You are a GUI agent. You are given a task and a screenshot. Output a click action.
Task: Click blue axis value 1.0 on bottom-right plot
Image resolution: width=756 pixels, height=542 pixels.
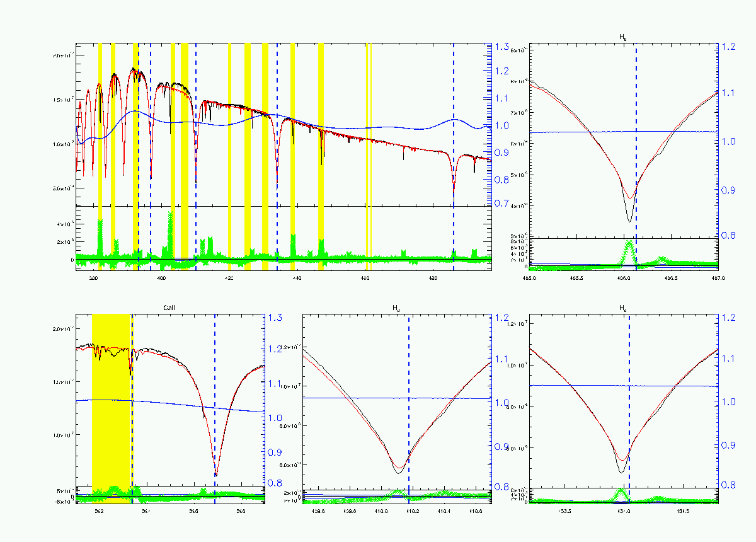coord(729,402)
